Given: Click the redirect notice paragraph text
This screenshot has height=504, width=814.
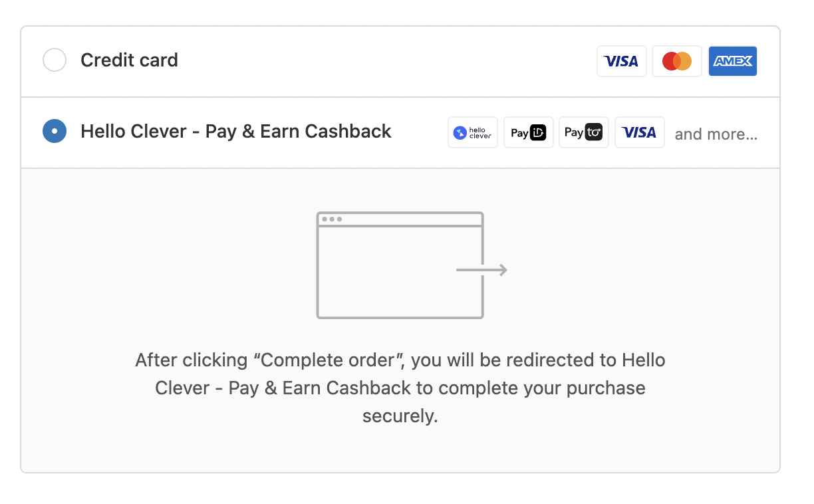Looking at the screenshot, I should [x=400, y=388].
